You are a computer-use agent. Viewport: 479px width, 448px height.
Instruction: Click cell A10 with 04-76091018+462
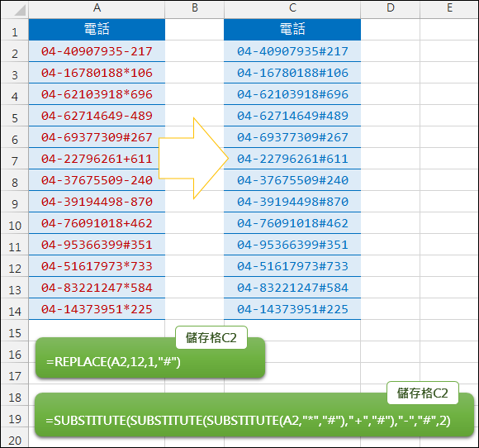click(97, 223)
